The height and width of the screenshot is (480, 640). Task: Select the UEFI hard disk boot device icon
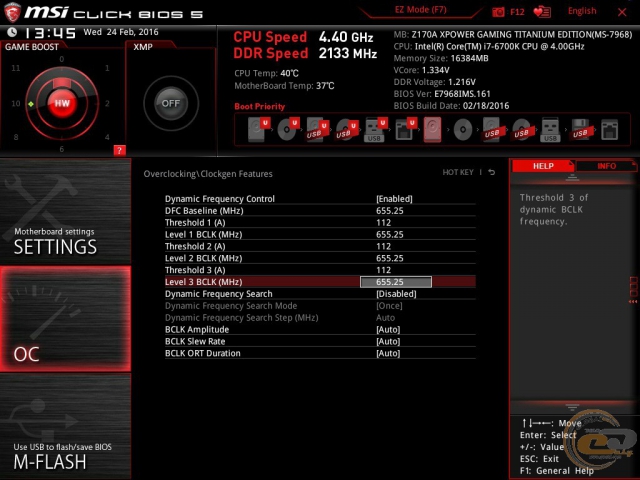click(x=259, y=129)
